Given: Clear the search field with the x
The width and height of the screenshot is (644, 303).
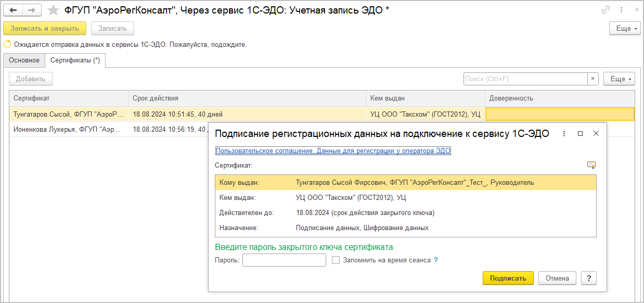Looking at the screenshot, I should [593, 79].
